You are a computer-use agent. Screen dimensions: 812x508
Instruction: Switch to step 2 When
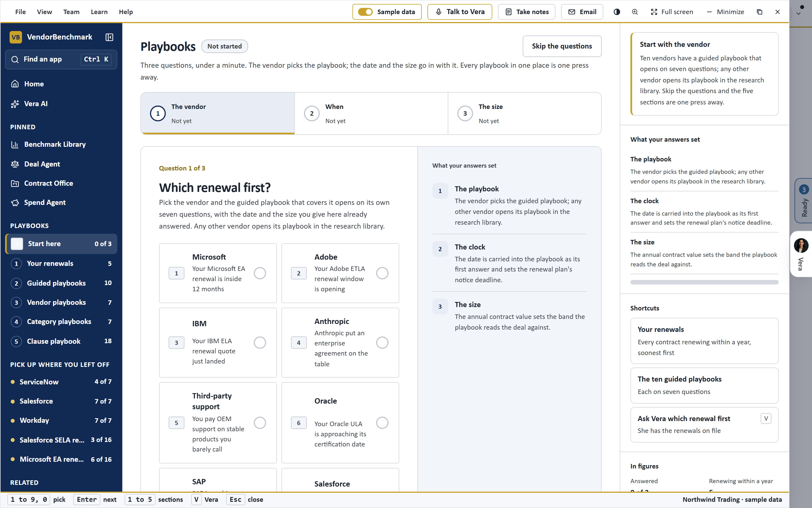tap(371, 113)
